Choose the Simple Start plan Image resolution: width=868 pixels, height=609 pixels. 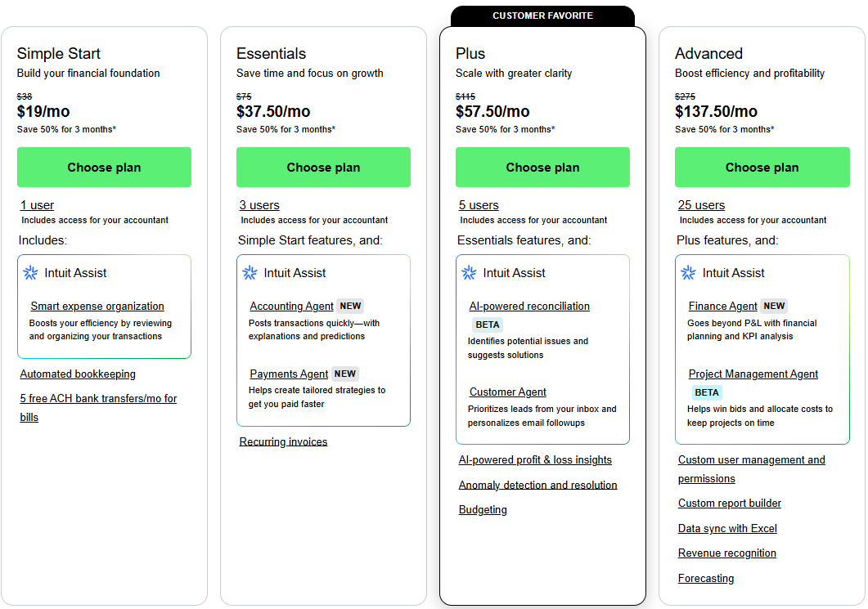104,168
